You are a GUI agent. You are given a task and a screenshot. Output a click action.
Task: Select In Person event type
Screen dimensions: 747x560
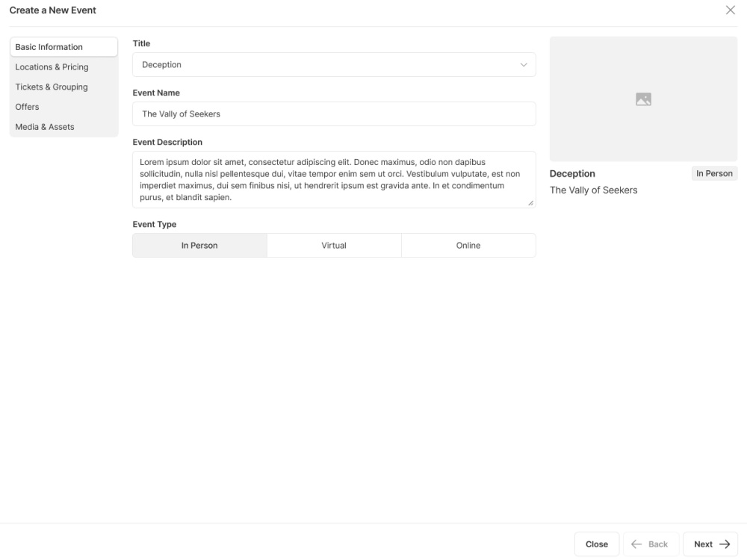click(199, 245)
